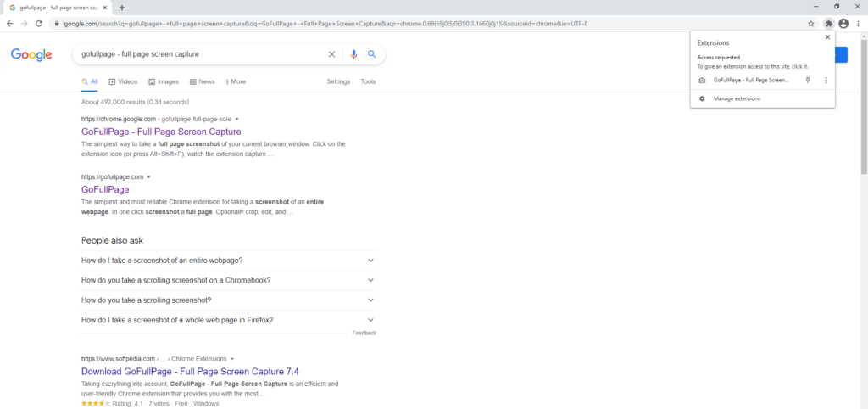Image resolution: width=868 pixels, height=409 pixels.
Task: Open dropdown arrow next to gofullpage.com URL
Action: [149, 177]
